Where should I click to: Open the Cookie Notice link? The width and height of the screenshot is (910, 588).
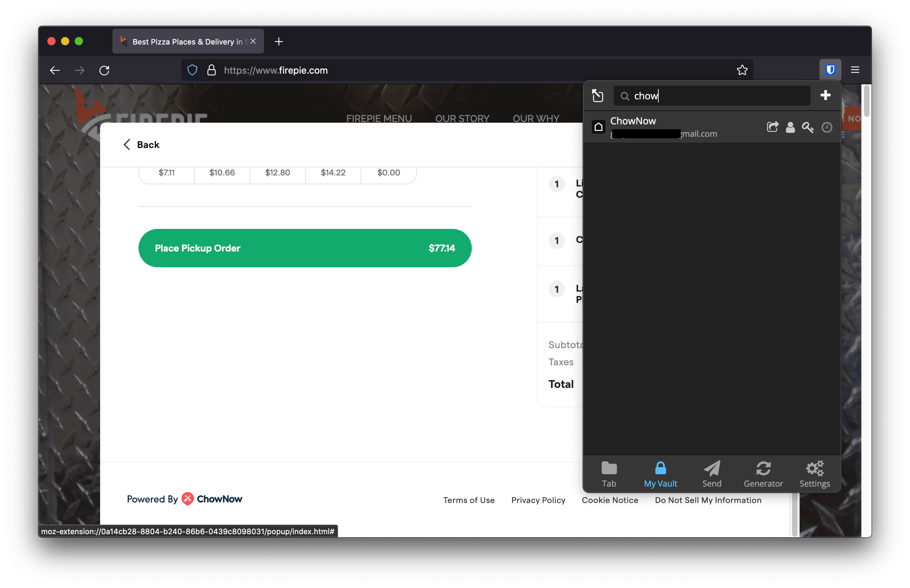point(610,500)
